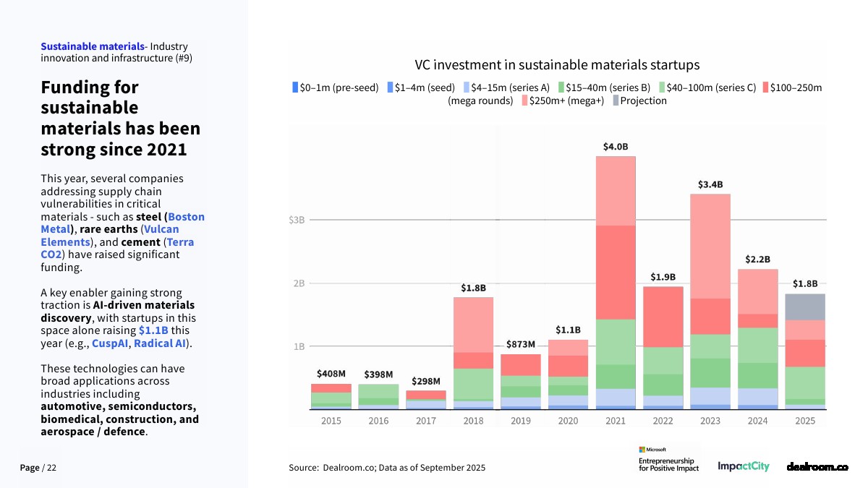Image resolution: width=868 pixels, height=488 pixels.
Task: Toggle the $1–4m (seed) legend entry
Action: click(424, 87)
